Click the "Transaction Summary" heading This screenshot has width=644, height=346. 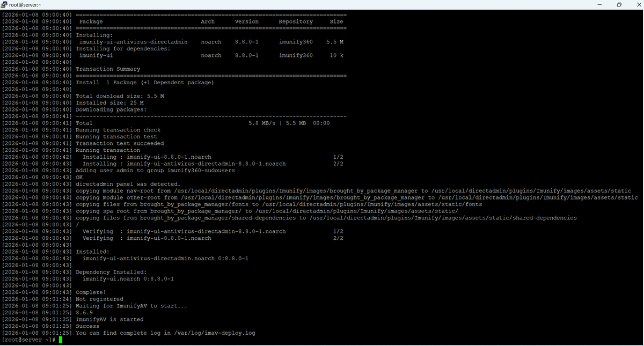click(x=108, y=69)
